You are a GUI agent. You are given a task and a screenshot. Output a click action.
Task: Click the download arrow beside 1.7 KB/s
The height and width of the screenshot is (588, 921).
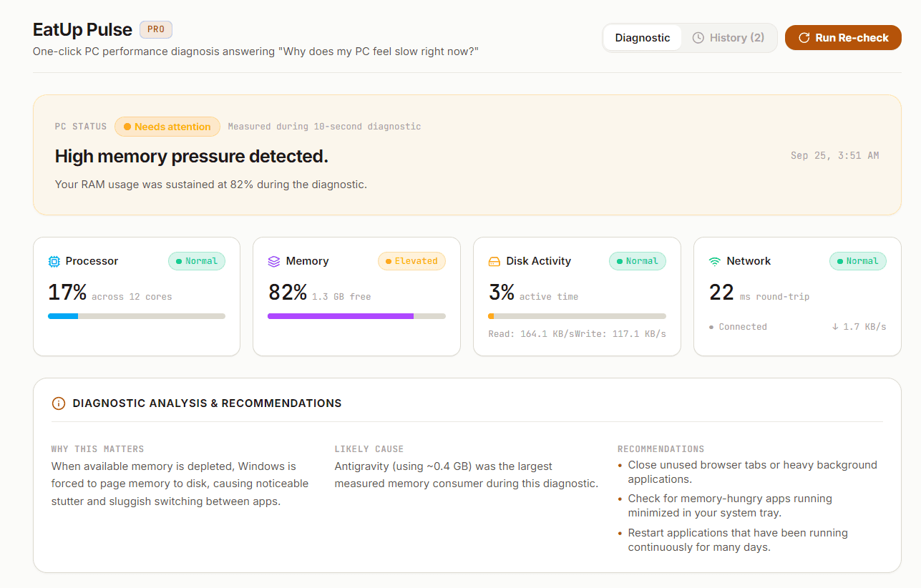coord(835,327)
